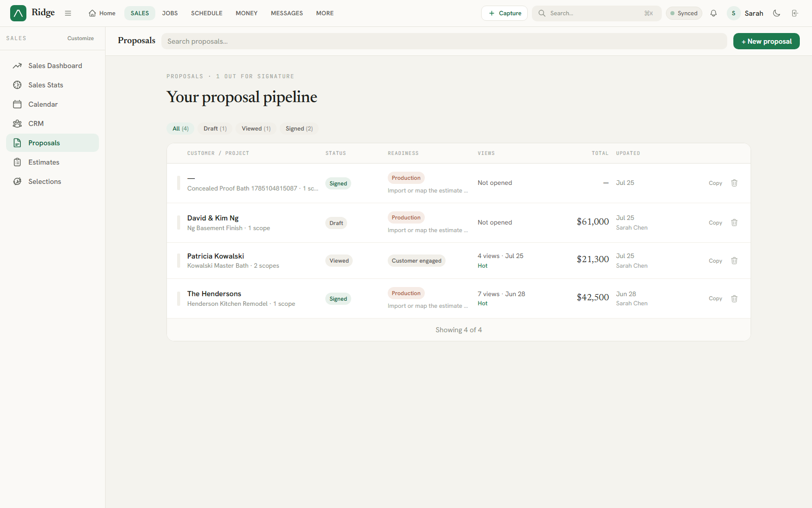Delete the Concealed Proof Bath proposal
812x508 pixels.
point(734,183)
